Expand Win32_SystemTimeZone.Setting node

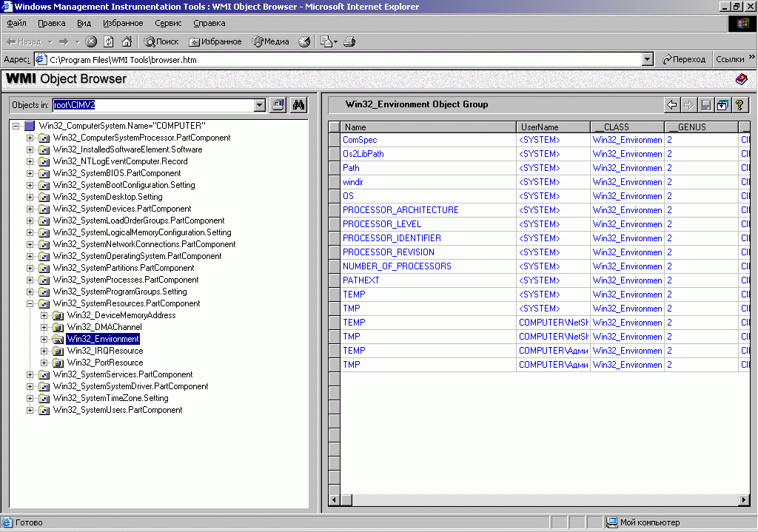(30, 398)
